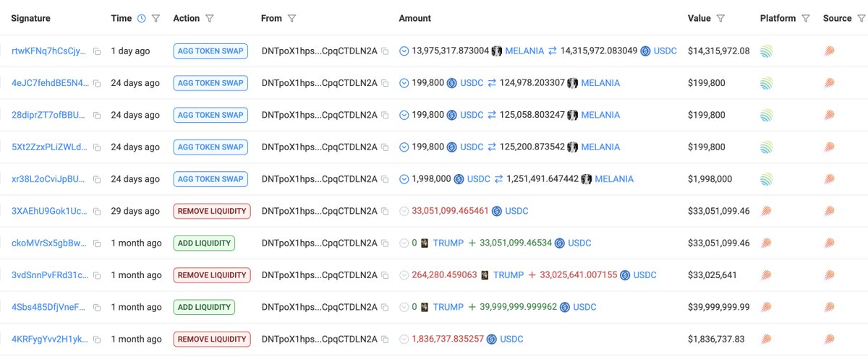Screen dimensions: 868x359
Task: Click the From address in the 4KRFygYvv2H1yk row
Action: pyautogui.click(x=319, y=339)
